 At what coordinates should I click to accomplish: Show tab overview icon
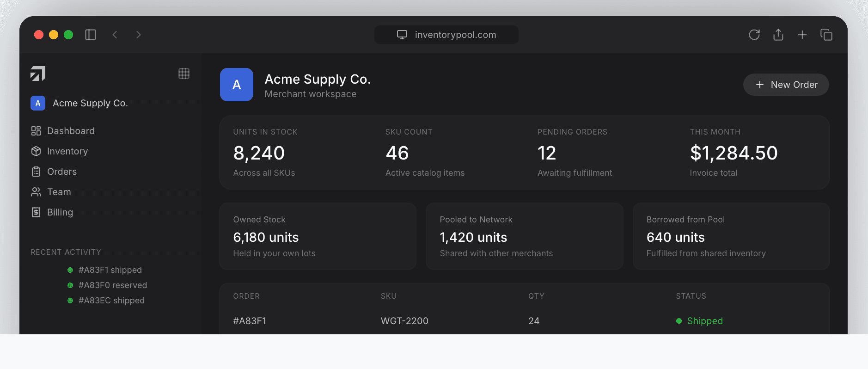tap(826, 35)
